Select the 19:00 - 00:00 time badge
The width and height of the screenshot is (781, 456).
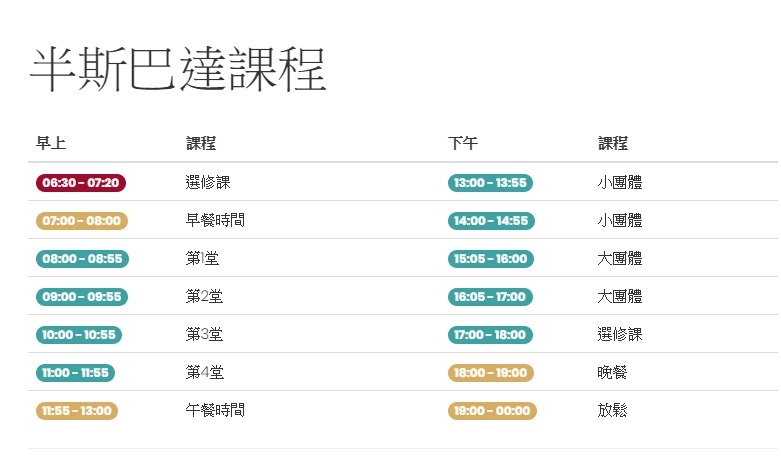pos(492,411)
